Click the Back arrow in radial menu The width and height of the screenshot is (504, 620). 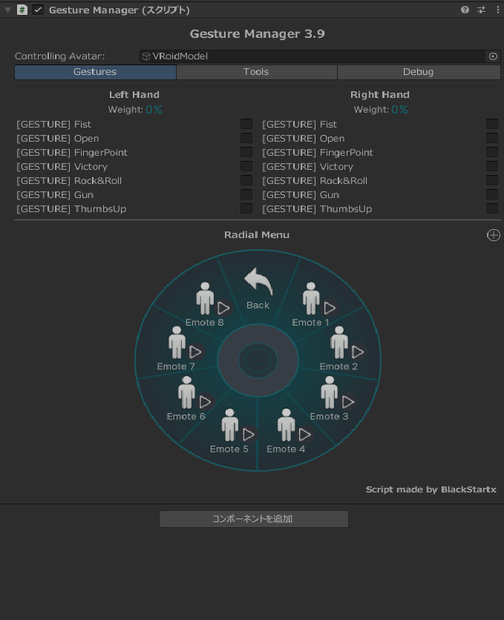pyautogui.click(x=258, y=289)
